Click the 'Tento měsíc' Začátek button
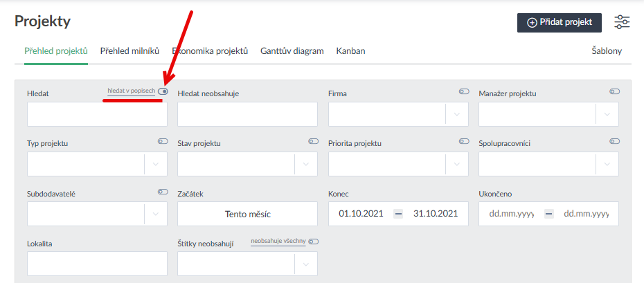This screenshot has height=283, width=644. pyautogui.click(x=247, y=214)
